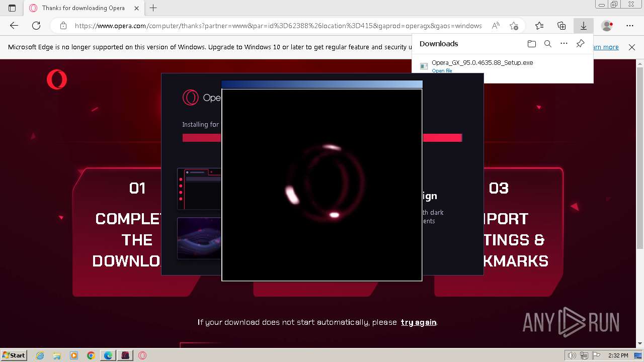Viewport: 644px width, 362px height.
Task: Click the browser screenshot thumbnail in installer
Action: pos(199,189)
